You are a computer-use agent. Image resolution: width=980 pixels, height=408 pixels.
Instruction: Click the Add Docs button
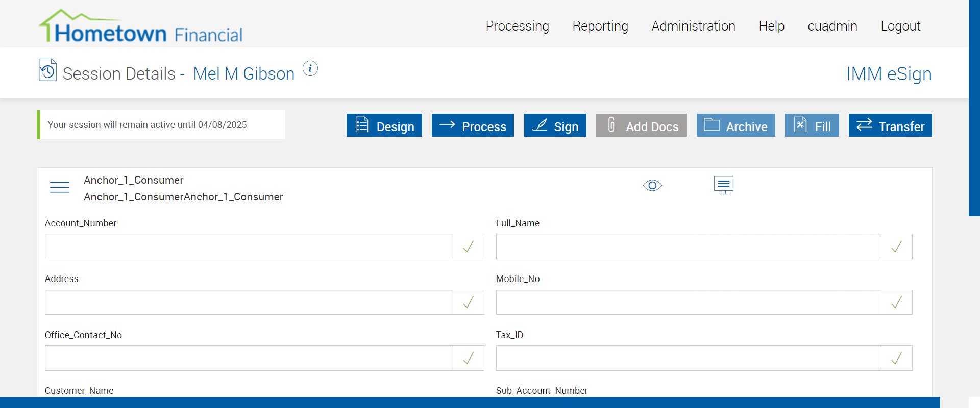click(641, 125)
